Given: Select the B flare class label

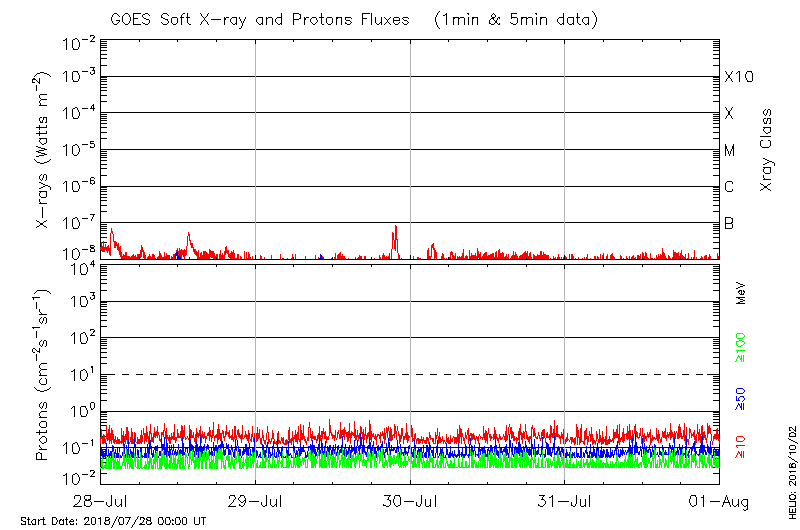Looking at the screenshot, I should [729, 223].
